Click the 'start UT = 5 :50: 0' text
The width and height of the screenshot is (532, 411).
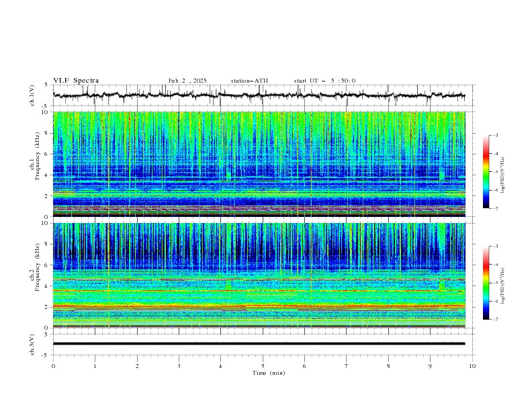coord(324,81)
